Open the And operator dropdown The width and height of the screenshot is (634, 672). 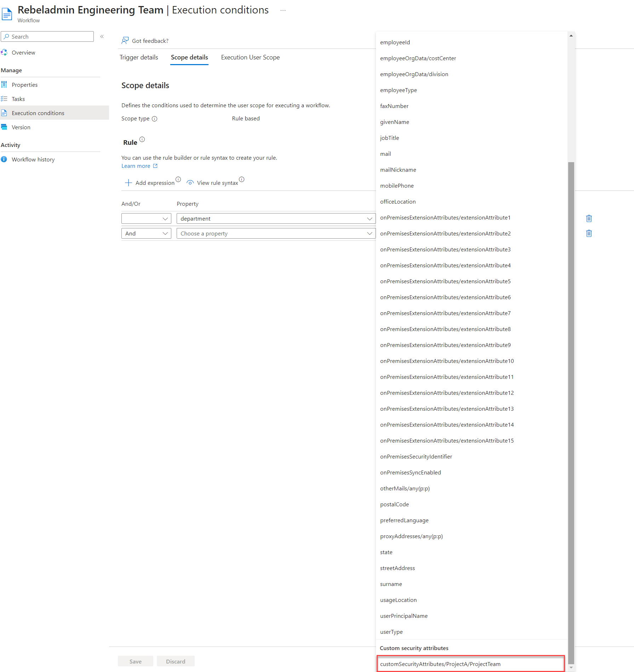[x=146, y=233]
